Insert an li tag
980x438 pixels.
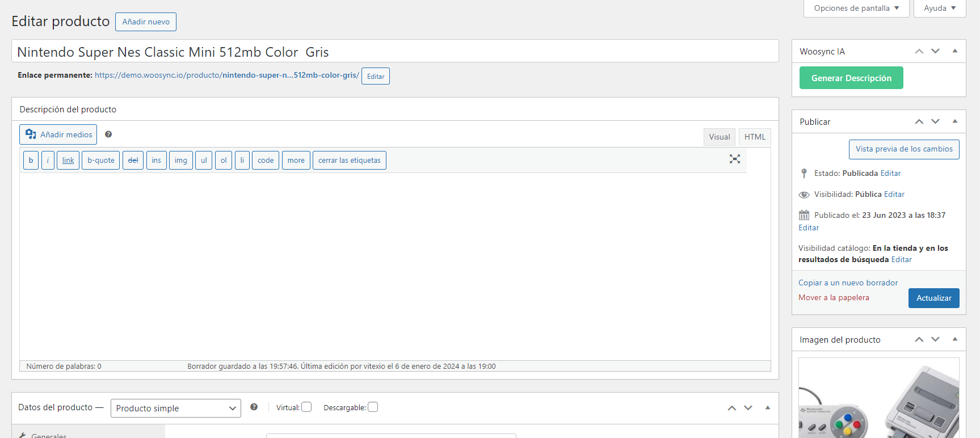pyautogui.click(x=242, y=160)
